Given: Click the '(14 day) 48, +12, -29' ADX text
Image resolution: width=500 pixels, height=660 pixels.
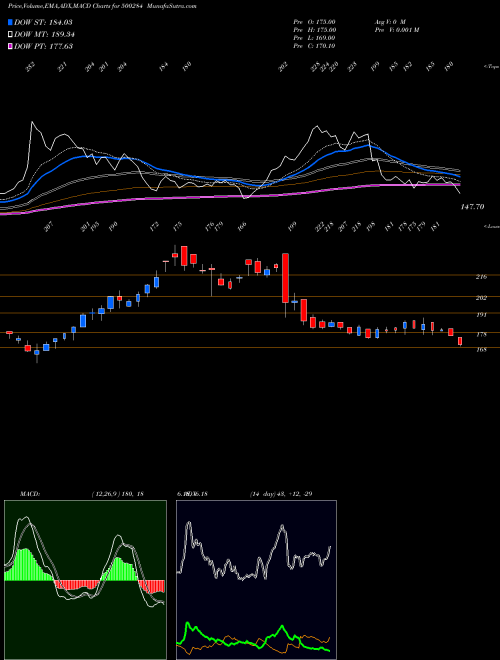Looking at the screenshot, I should (281, 494).
